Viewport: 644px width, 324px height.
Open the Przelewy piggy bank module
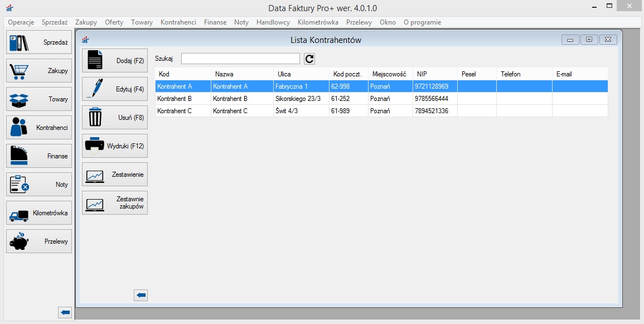click(39, 241)
